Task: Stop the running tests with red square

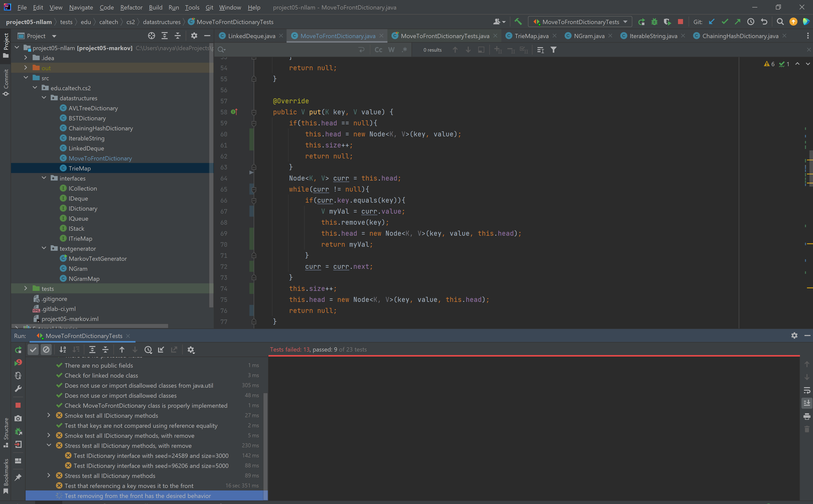Action: pos(680,22)
